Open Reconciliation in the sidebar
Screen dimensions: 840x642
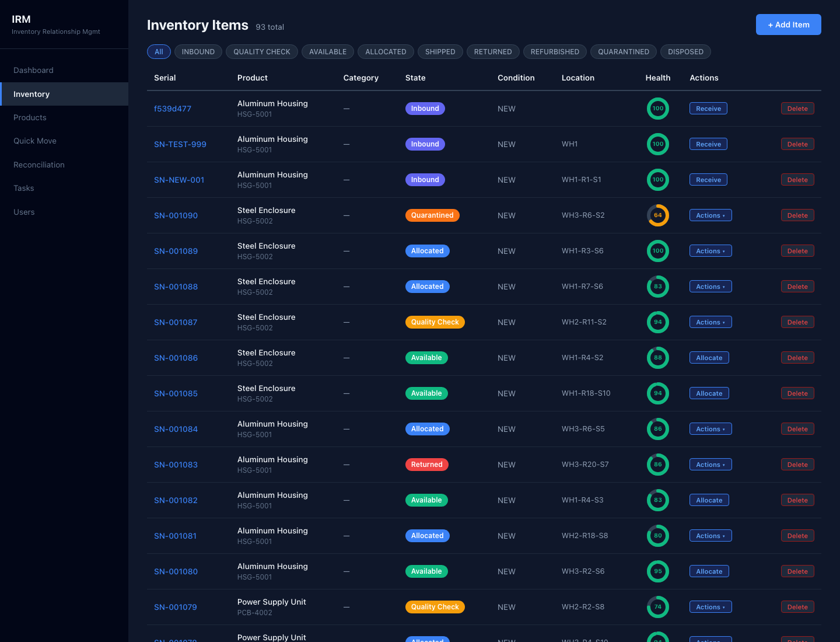(64, 165)
